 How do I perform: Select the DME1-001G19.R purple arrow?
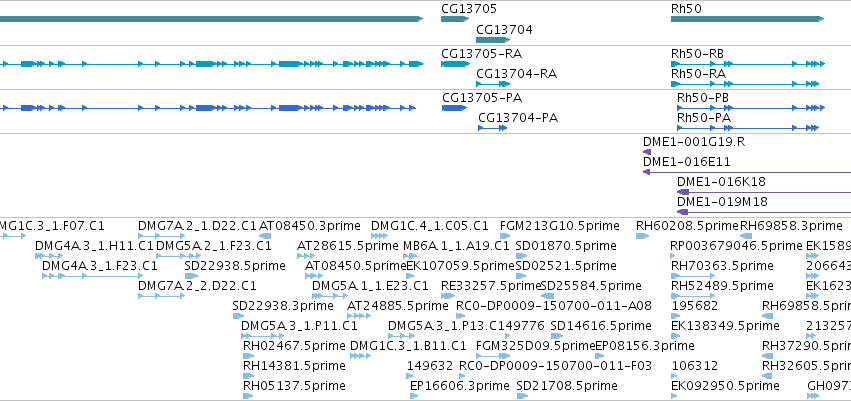pos(647,152)
